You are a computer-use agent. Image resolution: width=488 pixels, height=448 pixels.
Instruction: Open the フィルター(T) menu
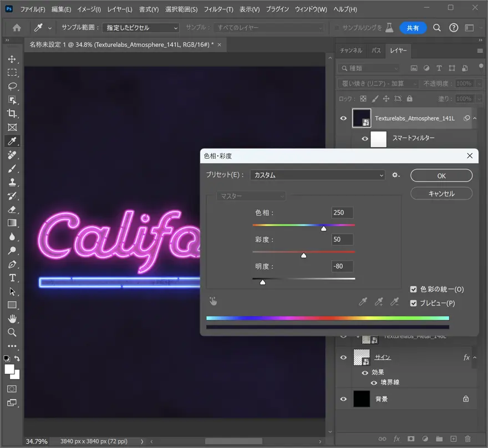(218, 9)
